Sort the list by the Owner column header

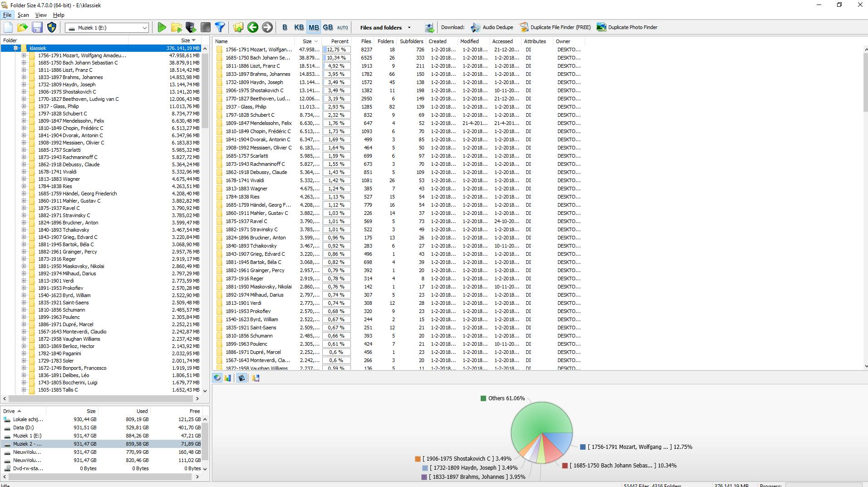click(x=569, y=41)
